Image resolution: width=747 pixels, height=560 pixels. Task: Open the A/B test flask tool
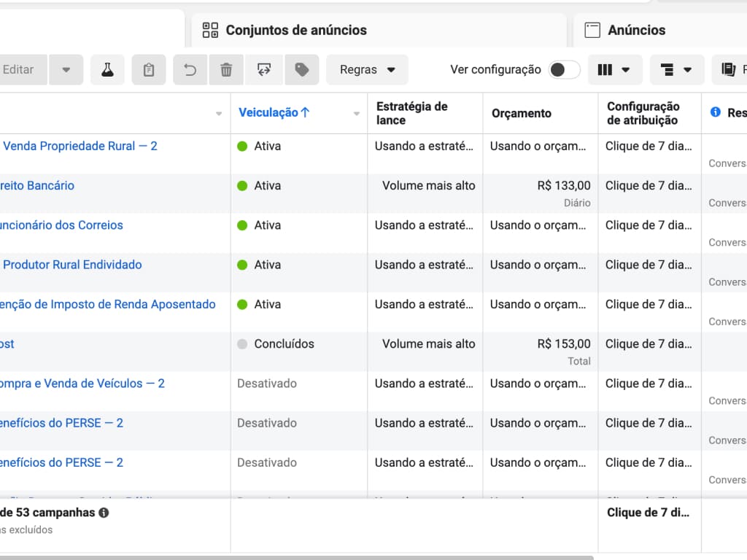[108, 70]
